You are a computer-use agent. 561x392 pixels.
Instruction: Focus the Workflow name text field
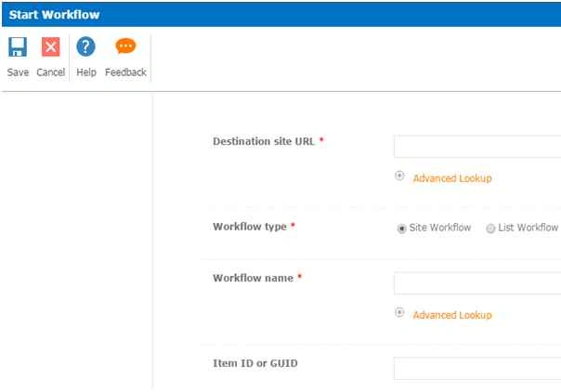[x=477, y=283]
